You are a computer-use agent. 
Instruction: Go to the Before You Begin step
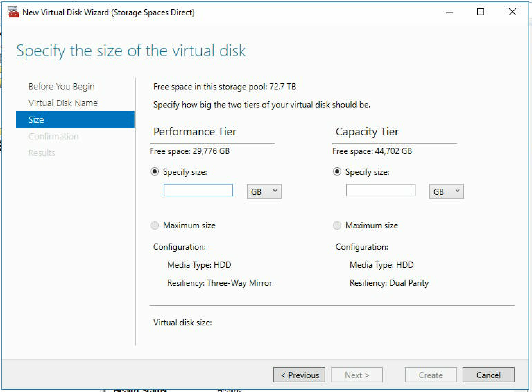[61, 86]
